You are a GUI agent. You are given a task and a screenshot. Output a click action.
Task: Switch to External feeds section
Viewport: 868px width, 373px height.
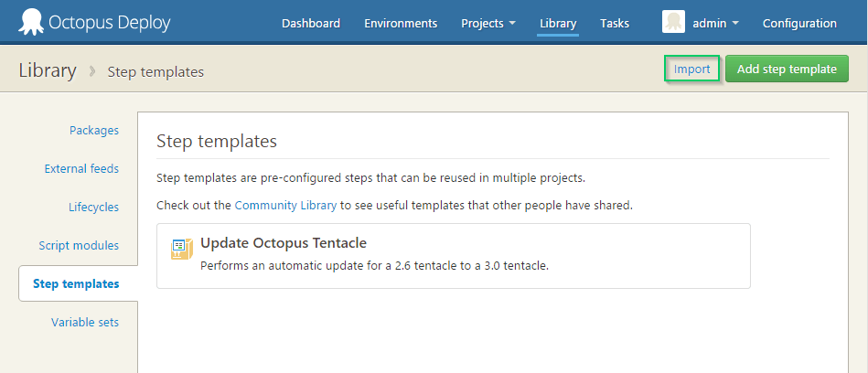tap(81, 169)
